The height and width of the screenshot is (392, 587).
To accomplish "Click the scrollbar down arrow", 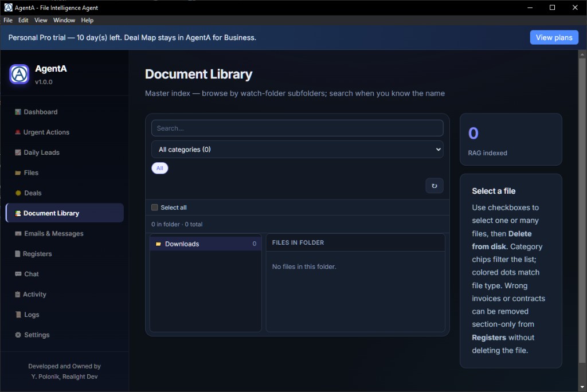I will pyautogui.click(x=582, y=387).
